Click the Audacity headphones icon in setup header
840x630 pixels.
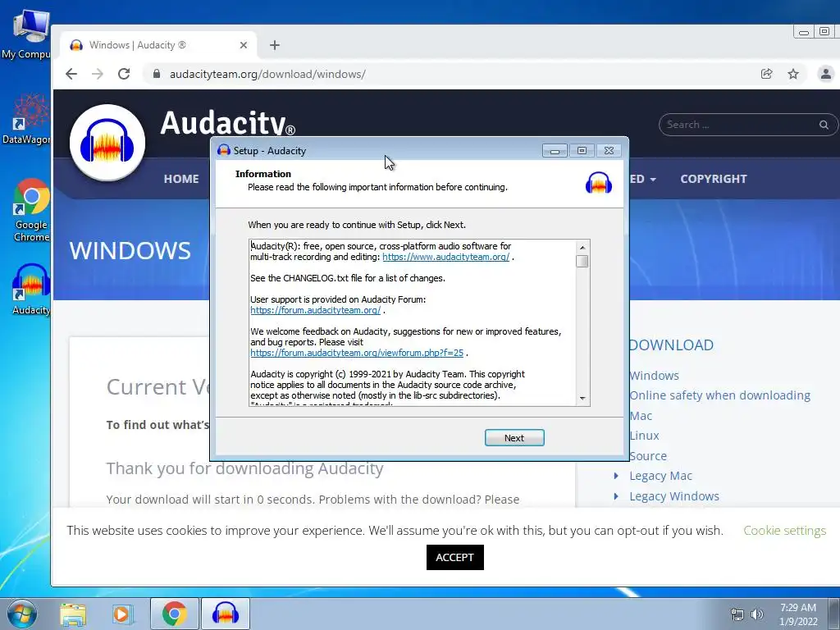(598, 183)
